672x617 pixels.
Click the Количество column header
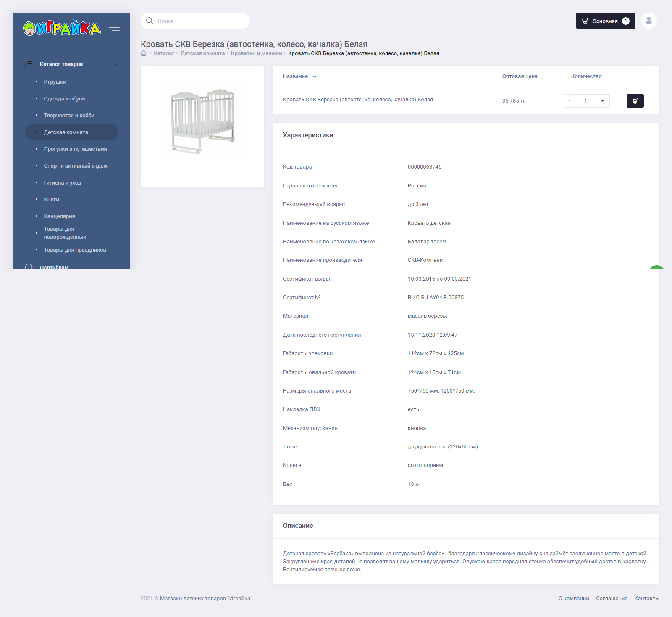coord(586,76)
